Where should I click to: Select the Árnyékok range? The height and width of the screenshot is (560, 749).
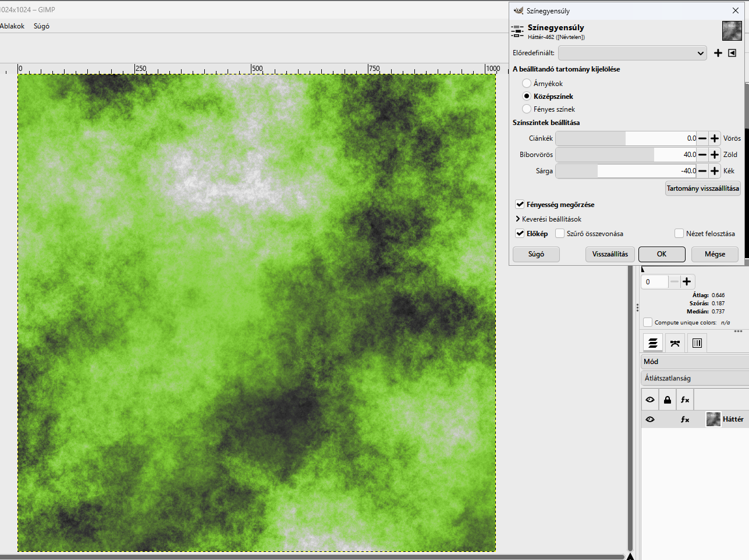[x=527, y=83]
